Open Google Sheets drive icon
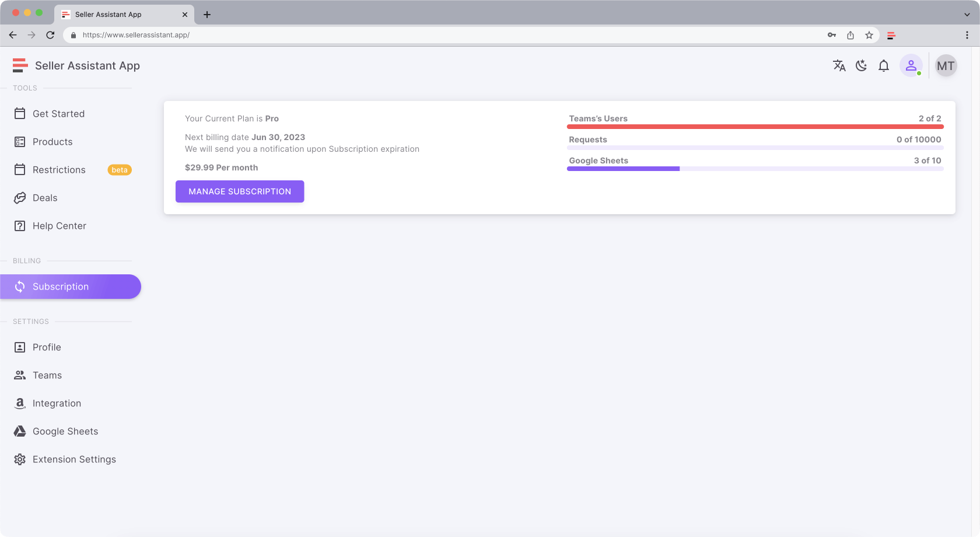This screenshot has width=980, height=537. point(20,431)
